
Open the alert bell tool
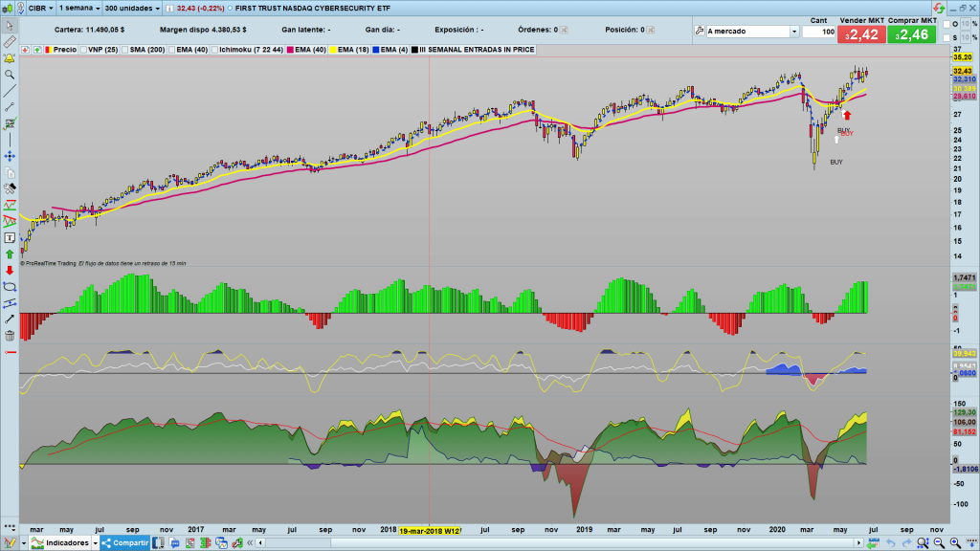click(x=10, y=58)
